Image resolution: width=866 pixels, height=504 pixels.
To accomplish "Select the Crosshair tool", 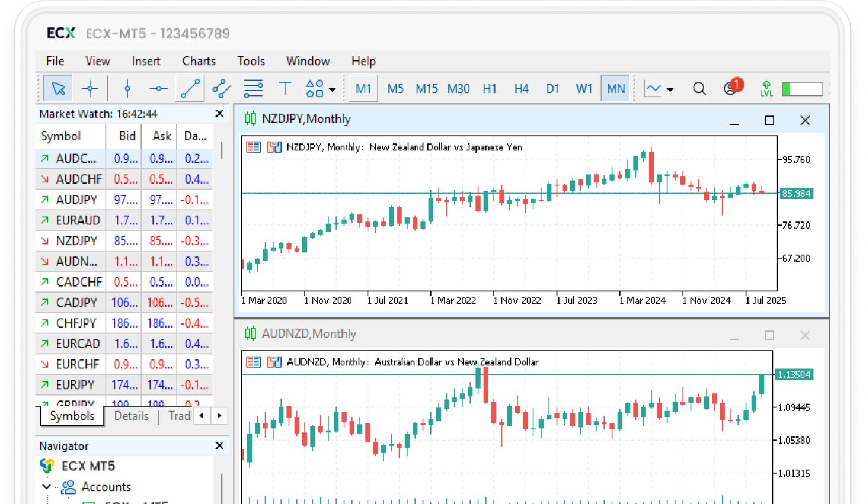I will 90,88.
